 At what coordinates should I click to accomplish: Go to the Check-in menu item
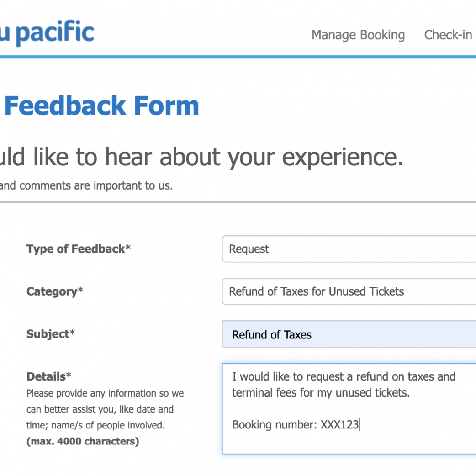click(x=448, y=35)
